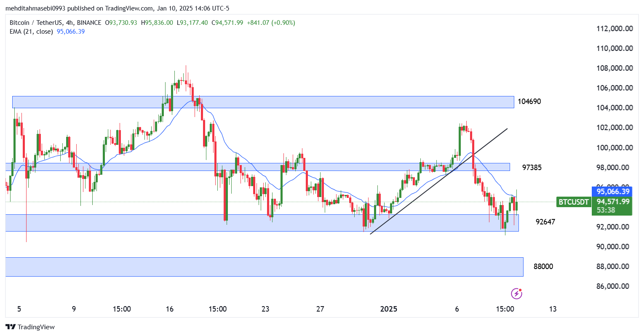Click the 13 date label on time axis
The width and height of the screenshot is (644, 336).
[553, 309]
